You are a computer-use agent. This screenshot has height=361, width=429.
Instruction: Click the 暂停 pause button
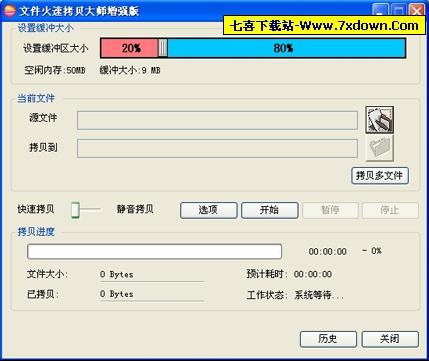(x=330, y=210)
